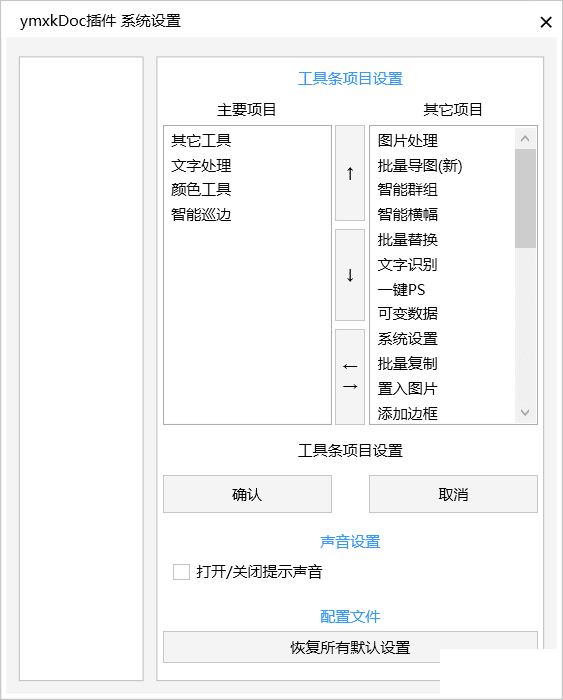The height and width of the screenshot is (700, 563).
Task: Select 文字处理 in the main items list
Action: point(201,166)
